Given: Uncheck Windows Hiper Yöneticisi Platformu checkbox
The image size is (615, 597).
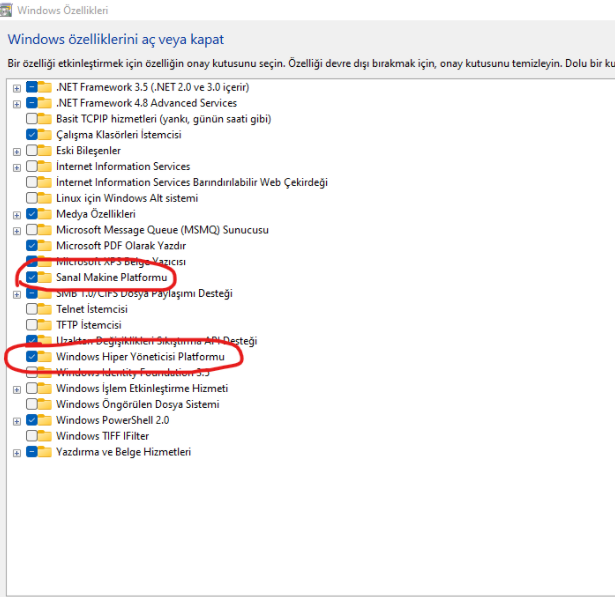Looking at the screenshot, I should [x=32, y=357].
